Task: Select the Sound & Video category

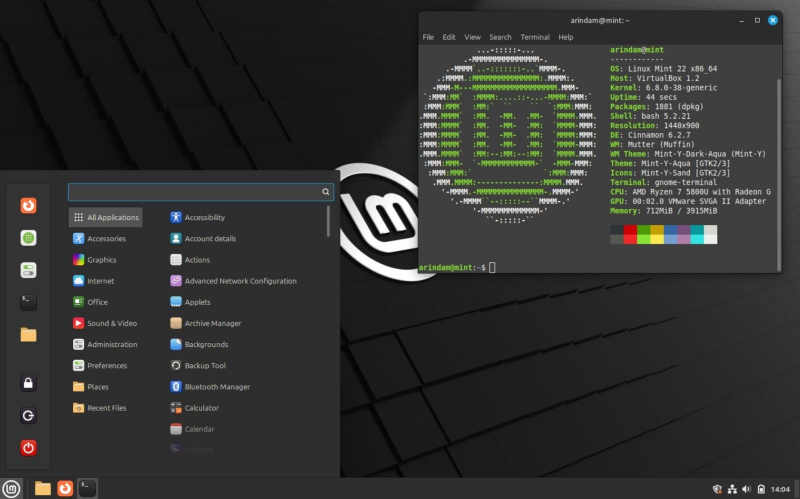Action: pos(111,323)
